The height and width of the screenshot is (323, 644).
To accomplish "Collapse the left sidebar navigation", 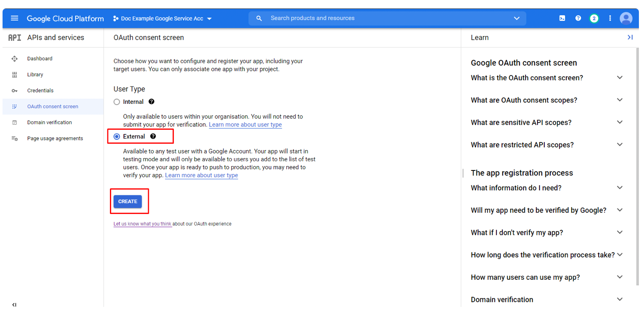I will coord(14,304).
